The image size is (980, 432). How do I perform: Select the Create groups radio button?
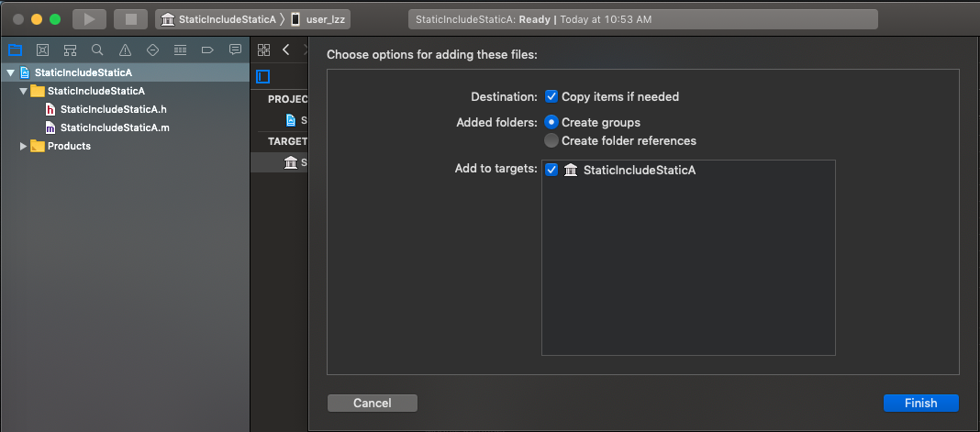551,122
